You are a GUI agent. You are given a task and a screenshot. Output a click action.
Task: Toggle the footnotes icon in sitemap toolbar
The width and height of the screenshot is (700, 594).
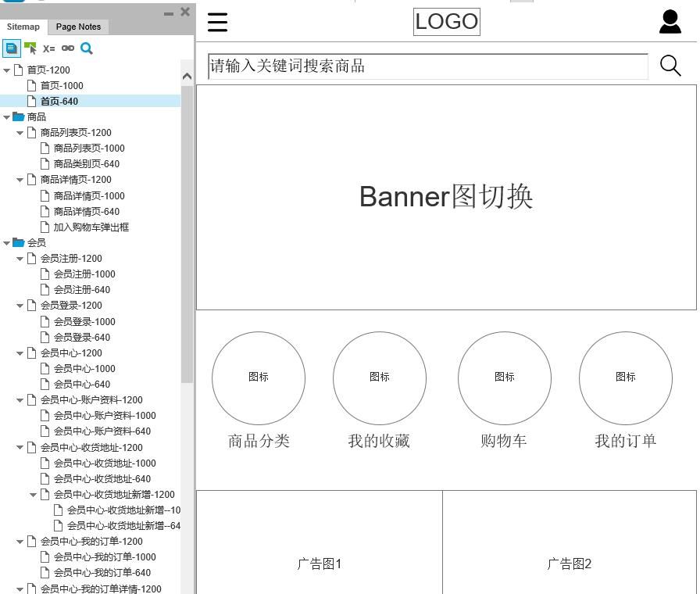[11, 48]
